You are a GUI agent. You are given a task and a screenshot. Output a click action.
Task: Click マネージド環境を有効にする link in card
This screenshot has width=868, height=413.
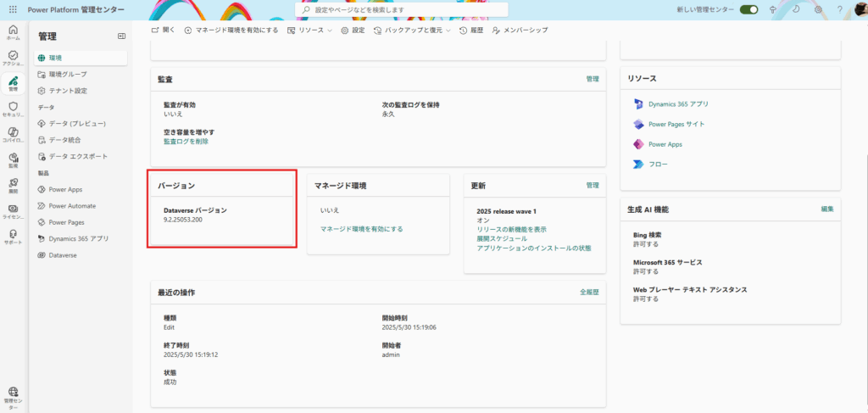point(361,229)
